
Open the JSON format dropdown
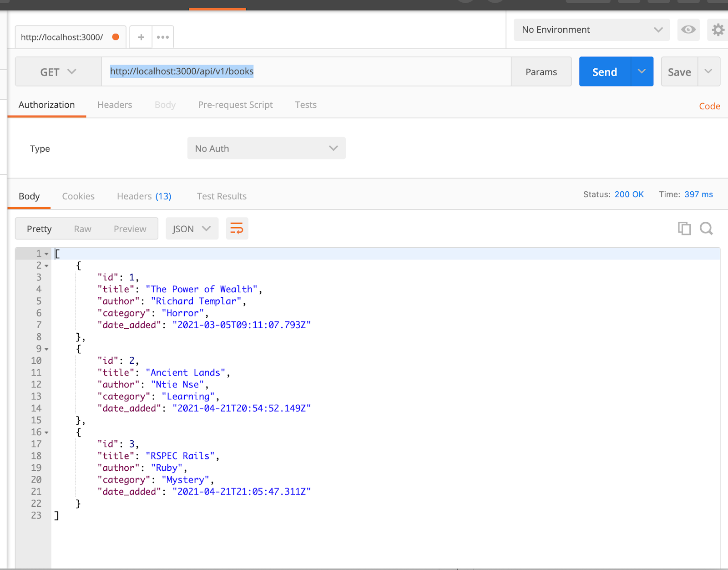pos(191,228)
